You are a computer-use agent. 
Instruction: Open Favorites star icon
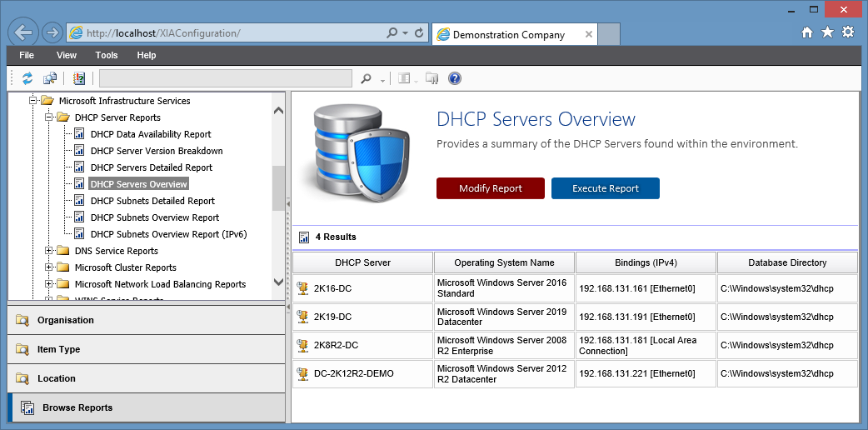827,32
